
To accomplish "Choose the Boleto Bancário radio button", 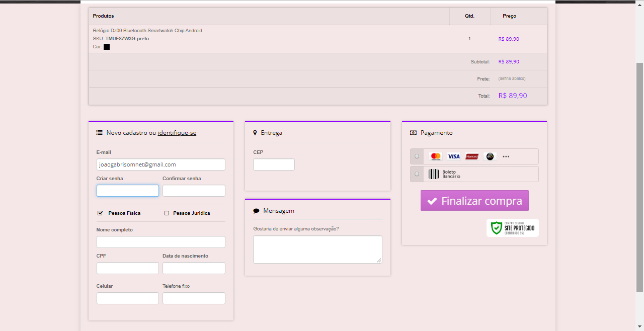I will [417, 174].
